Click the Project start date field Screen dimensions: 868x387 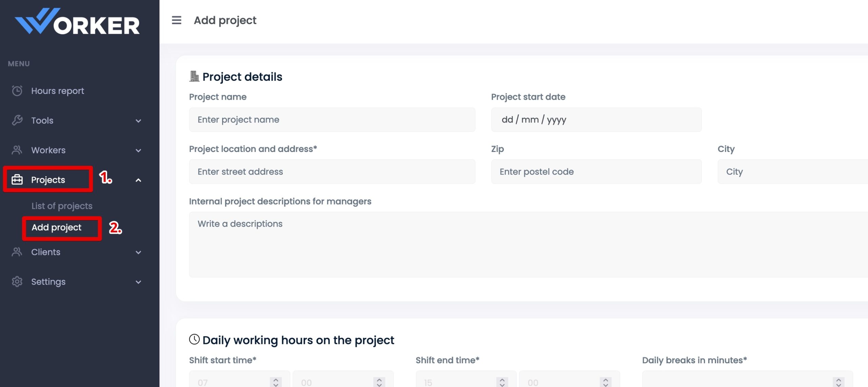click(x=596, y=120)
